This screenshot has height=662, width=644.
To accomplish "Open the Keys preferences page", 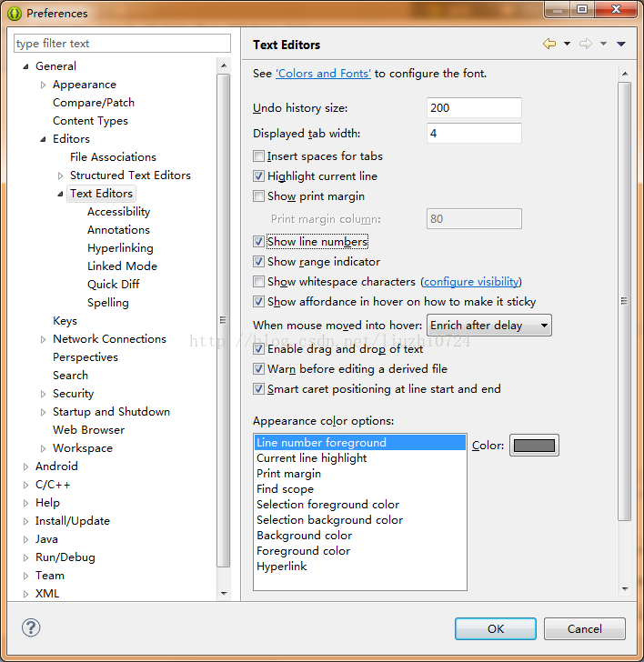I will [x=65, y=320].
